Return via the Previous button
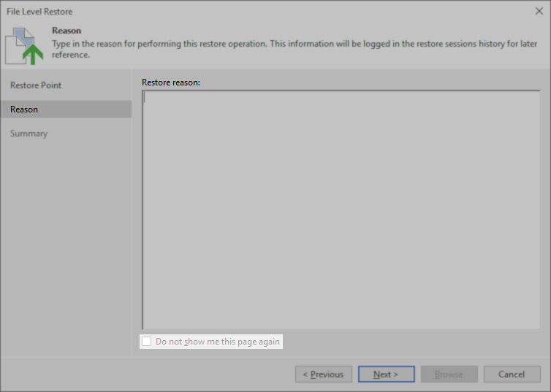 coord(323,374)
